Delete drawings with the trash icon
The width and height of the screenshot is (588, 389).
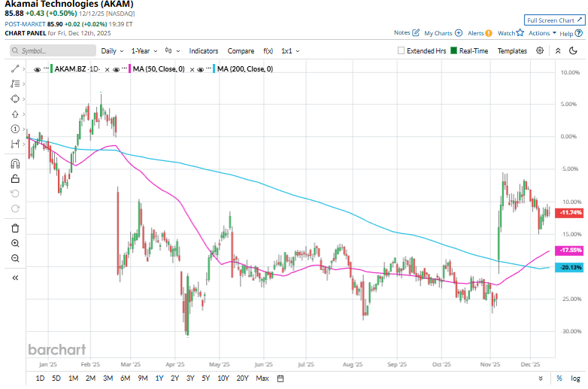pyautogui.click(x=14, y=228)
